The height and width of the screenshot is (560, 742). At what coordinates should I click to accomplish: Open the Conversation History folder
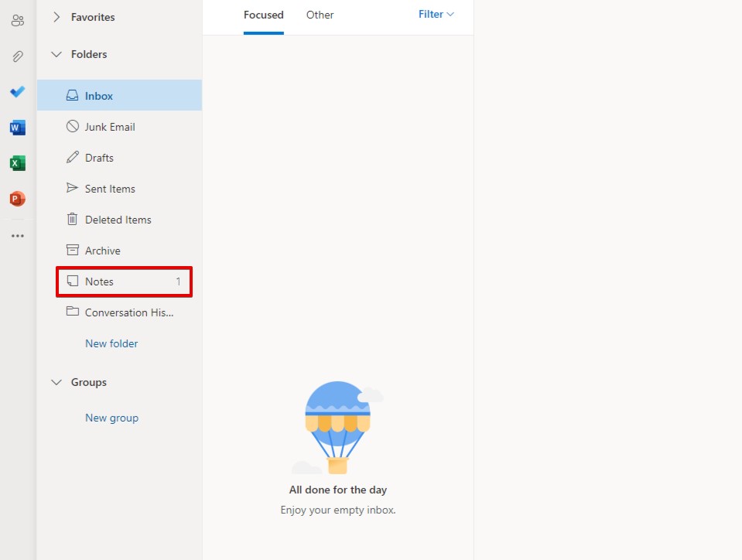tap(128, 312)
